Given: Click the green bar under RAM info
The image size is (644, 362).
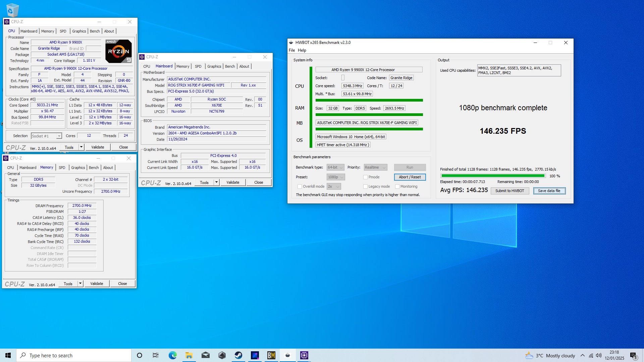Looking at the screenshot, I should (x=369, y=115).
